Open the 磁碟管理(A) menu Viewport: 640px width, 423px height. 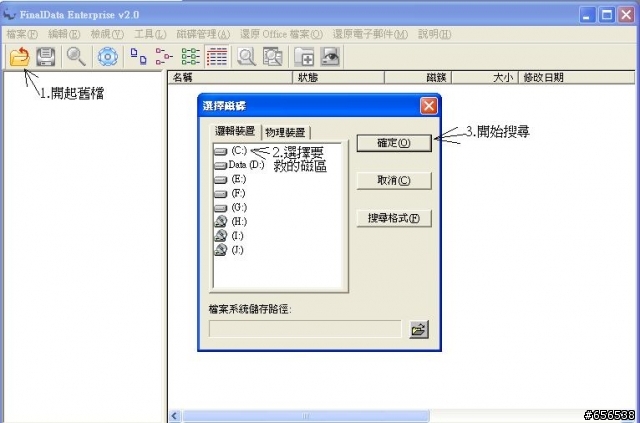tap(203, 34)
